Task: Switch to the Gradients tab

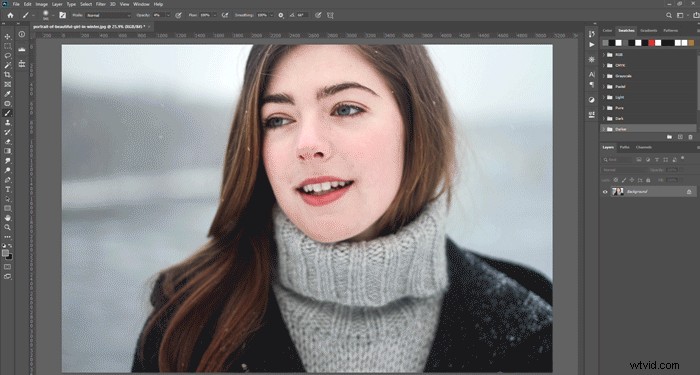Action: 648,30
